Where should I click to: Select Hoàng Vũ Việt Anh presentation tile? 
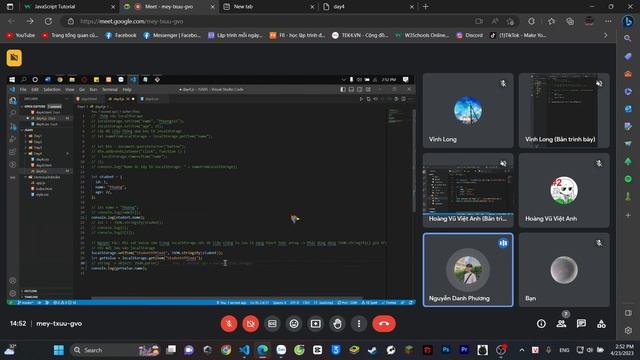pyautogui.click(x=468, y=190)
